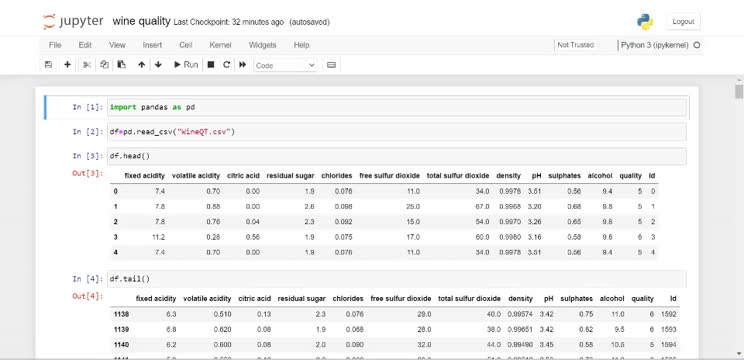
Task: Move selected cell down with arrow icon
Action: 158,65
